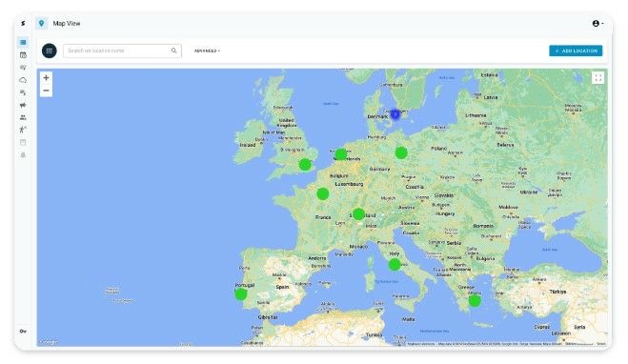The height and width of the screenshot is (364, 628).
Task: Select the green marker in eastern Germany
Action: click(x=401, y=152)
